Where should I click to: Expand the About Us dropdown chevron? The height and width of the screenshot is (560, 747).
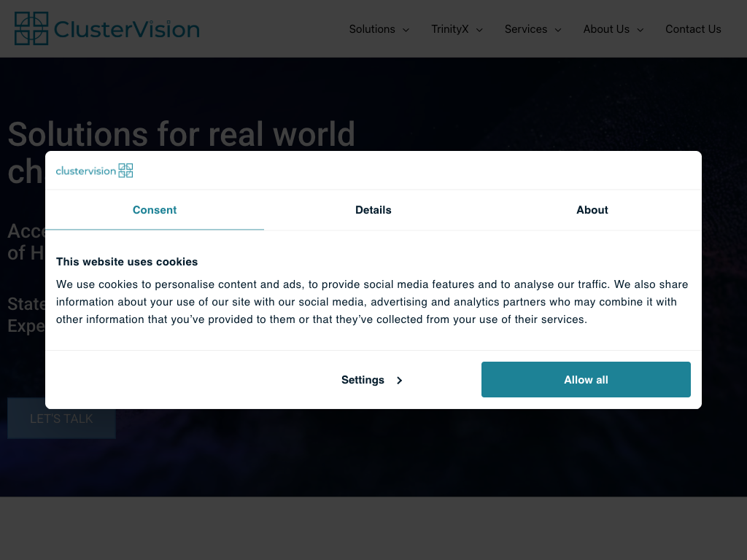(x=640, y=30)
